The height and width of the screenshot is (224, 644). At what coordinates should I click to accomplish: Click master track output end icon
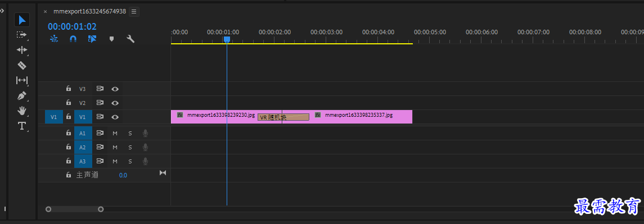[x=163, y=173]
